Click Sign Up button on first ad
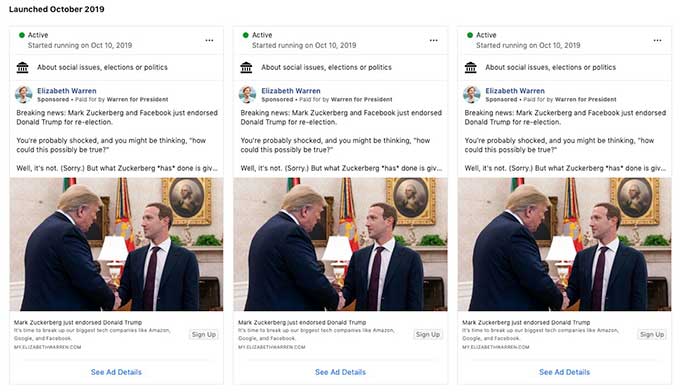Viewport: 680px width, 392px height. click(x=204, y=334)
